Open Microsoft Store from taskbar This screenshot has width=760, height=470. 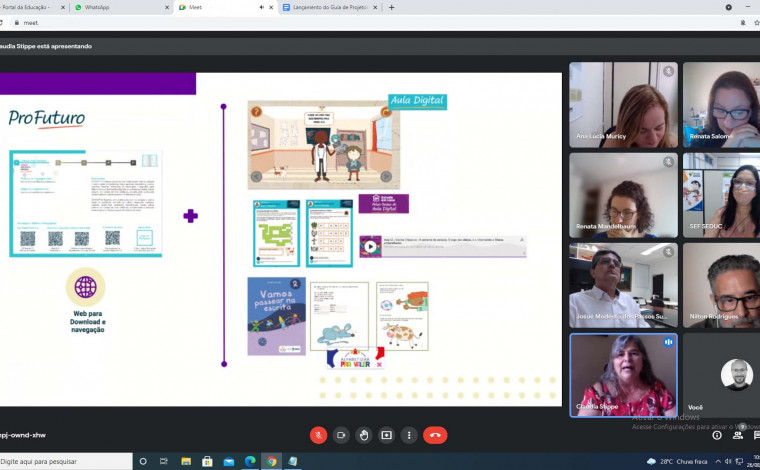point(207,461)
